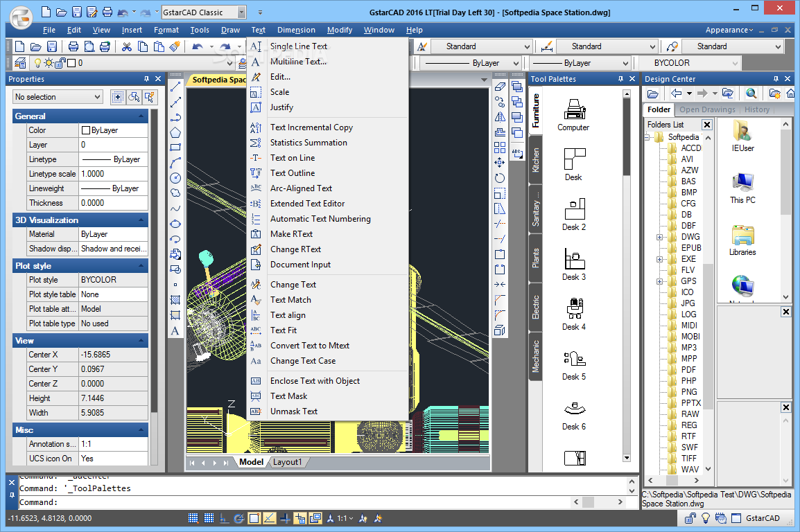
Task: Click Quick Select icon in Properties panel
Action: pyautogui.click(x=150, y=97)
